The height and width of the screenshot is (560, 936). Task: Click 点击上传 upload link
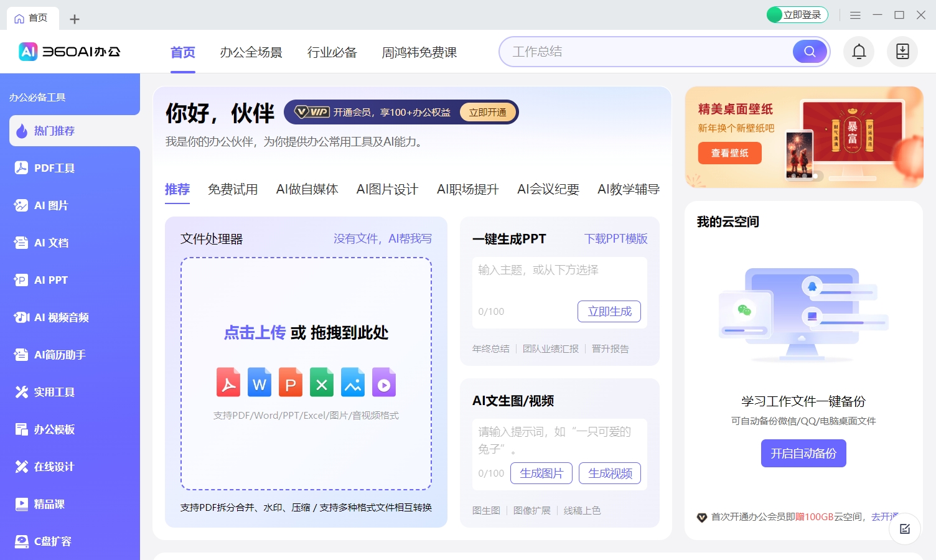tap(255, 333)
